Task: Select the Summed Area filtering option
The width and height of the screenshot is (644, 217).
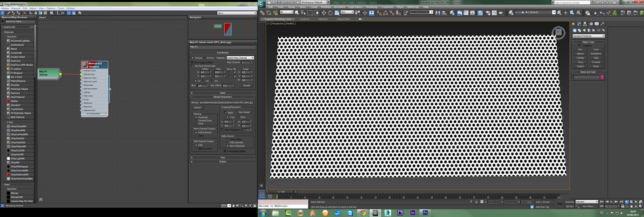Action: (x=196, y=121)
